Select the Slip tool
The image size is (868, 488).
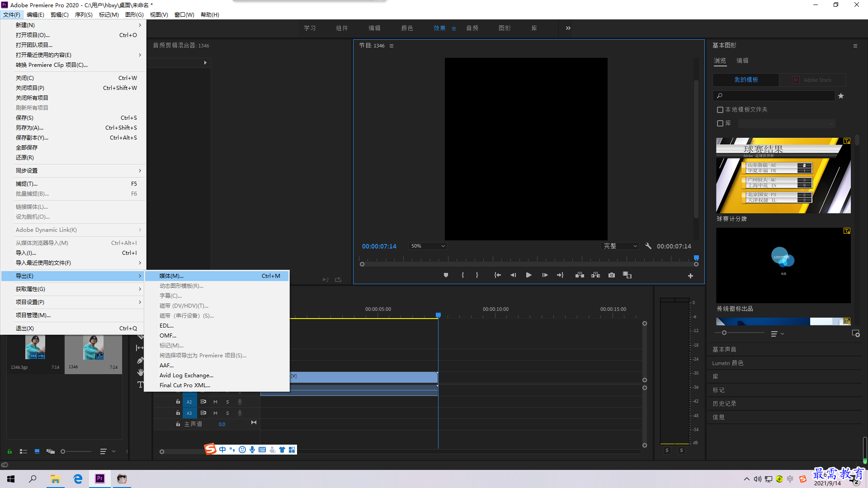(140, 348)
